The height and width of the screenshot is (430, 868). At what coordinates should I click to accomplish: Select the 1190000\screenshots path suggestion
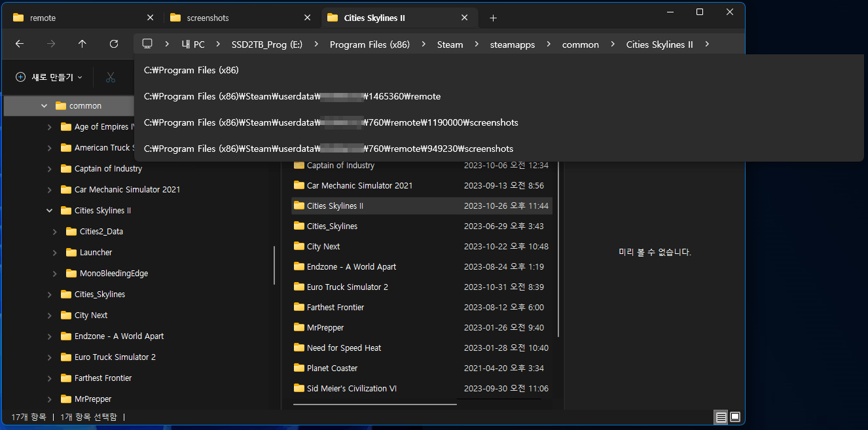[x=499, y=122]
